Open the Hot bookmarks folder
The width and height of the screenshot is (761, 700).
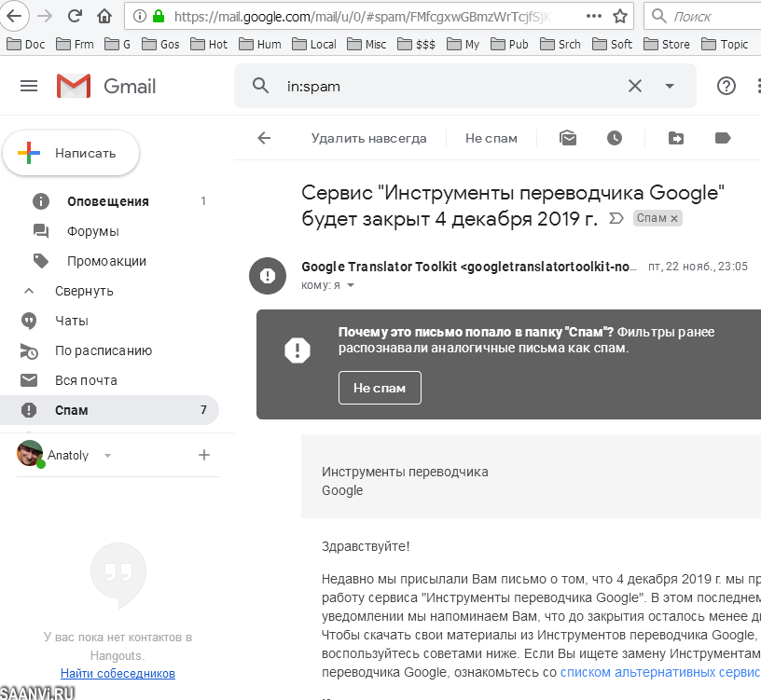tap(209, 44)
